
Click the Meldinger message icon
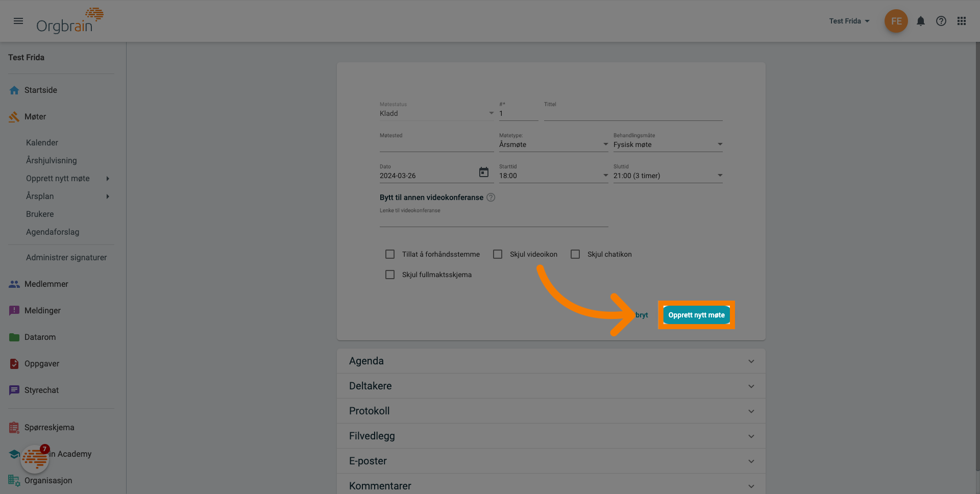coord(14,311)
